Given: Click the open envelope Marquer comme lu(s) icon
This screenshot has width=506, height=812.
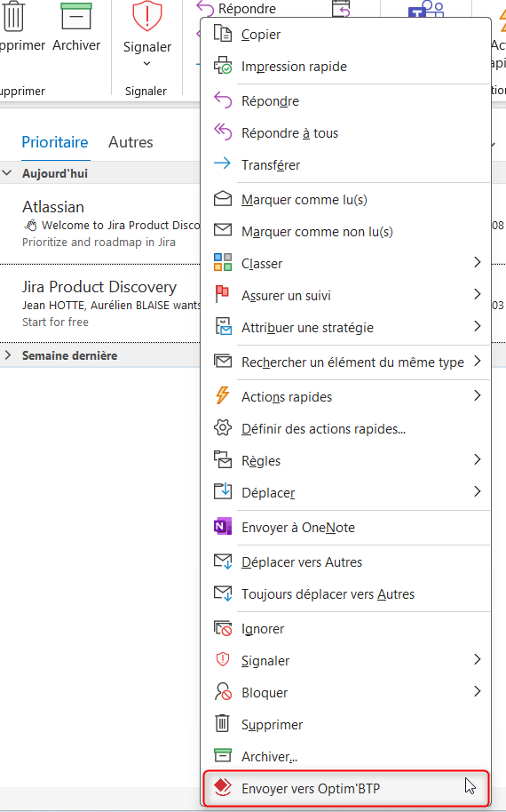Looking at the screenshot, I should coord(223,199).
